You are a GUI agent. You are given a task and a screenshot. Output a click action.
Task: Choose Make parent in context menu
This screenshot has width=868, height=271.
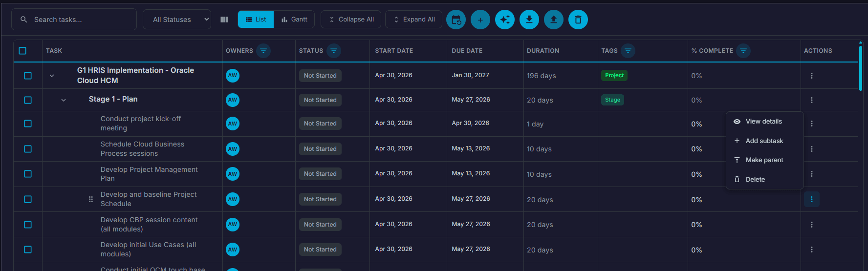click(x=764, y=160)
